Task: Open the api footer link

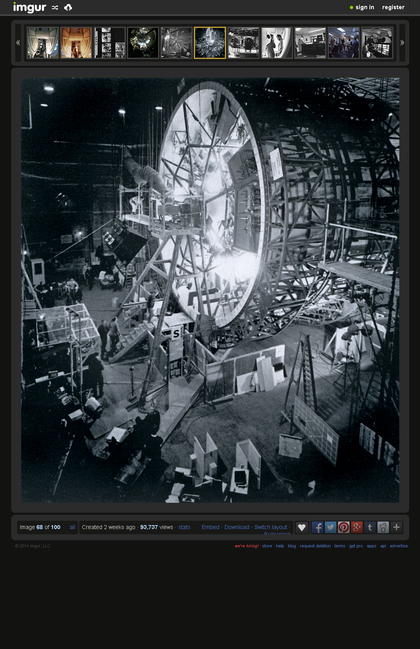Action: [383, 546]
